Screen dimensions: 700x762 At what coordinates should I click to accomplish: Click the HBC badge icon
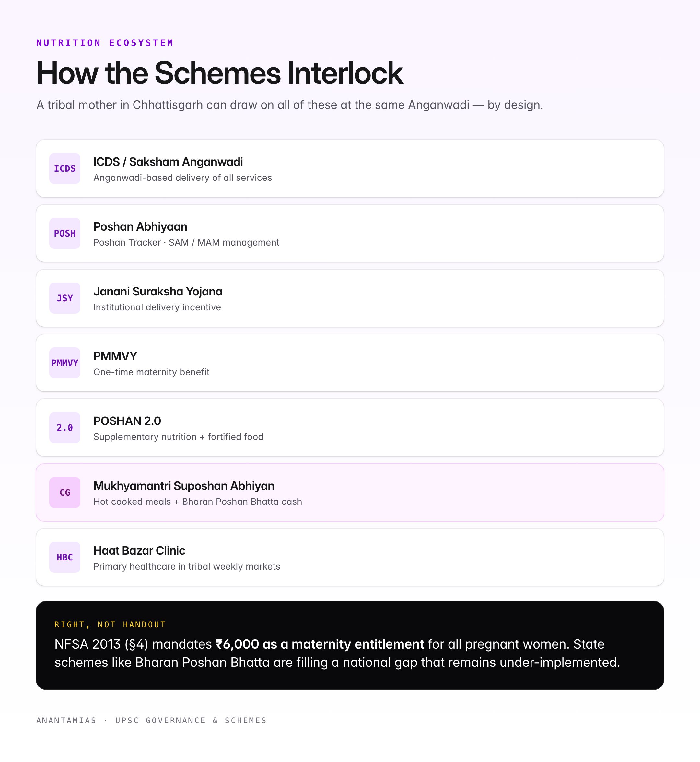65,557
